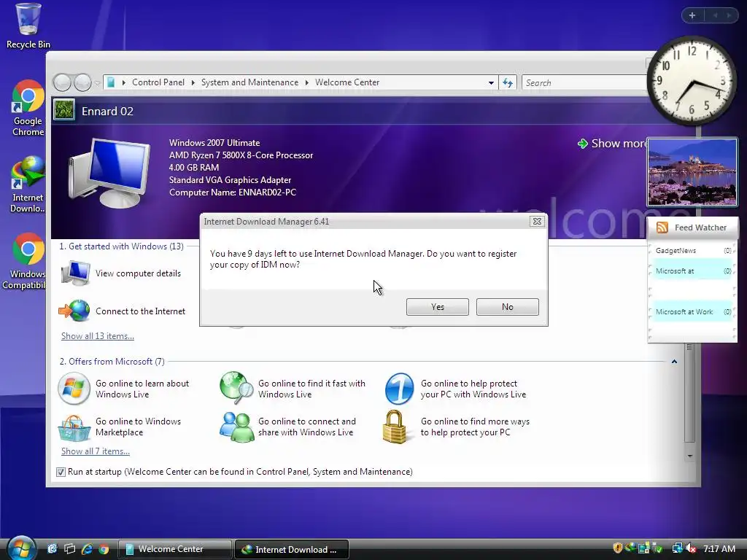Click the large computer monitor image
The image size is (747, 560).
click(x=109, y=173)
